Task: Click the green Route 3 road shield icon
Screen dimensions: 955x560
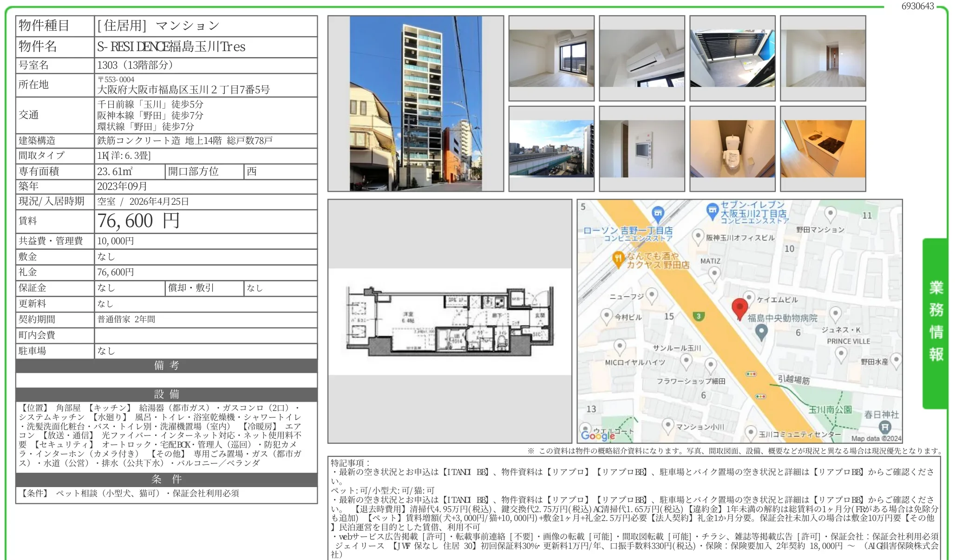Action: point(699,317)
